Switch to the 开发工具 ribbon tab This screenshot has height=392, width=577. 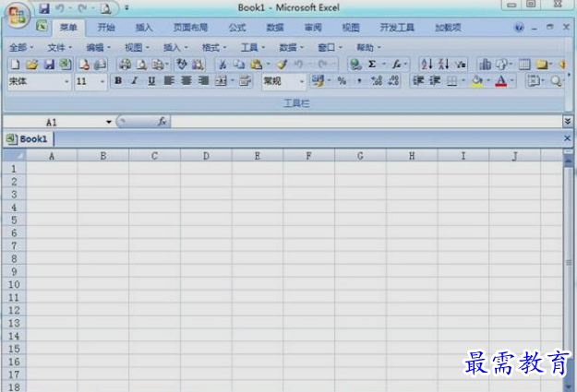coord(397,28)
